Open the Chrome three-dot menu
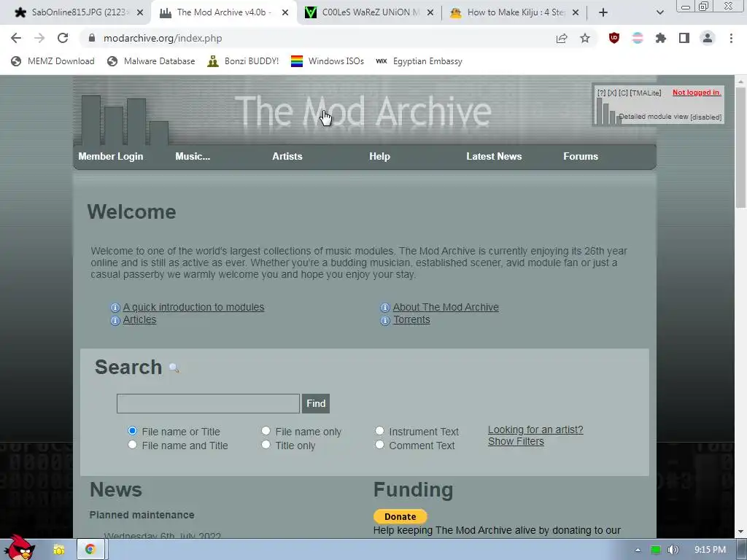This screenshot has width=747, height=560. pyautogui.click(x=731, y=38)
